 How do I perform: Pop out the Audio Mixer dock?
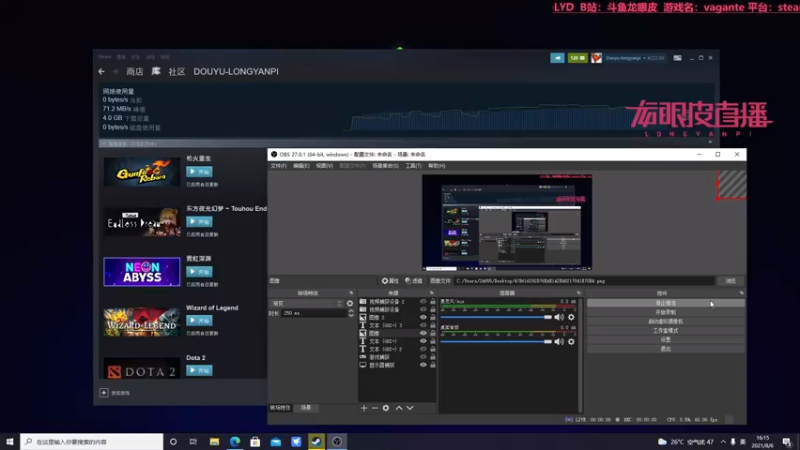(579, 293)
